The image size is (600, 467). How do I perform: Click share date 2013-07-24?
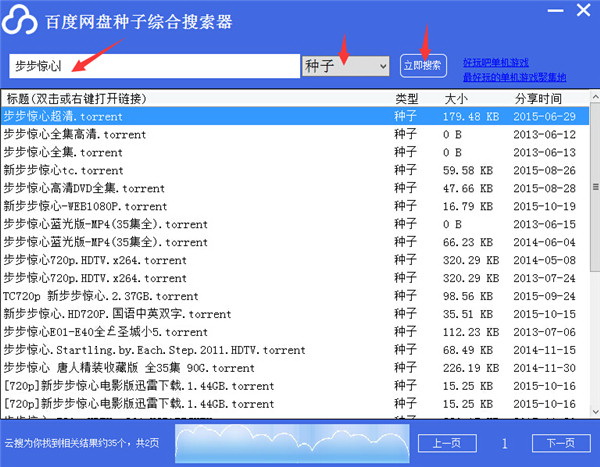coord(545,278)
